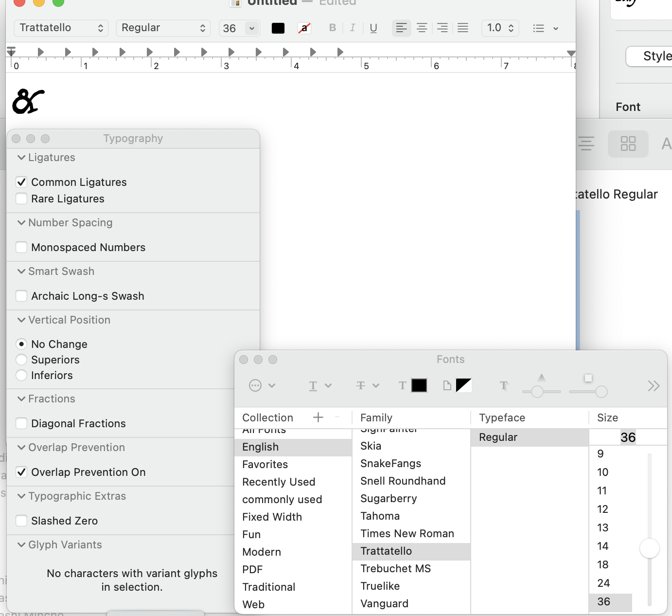Select the Fixed Width collection
This screenshot has width=672, height=616.
(x=293, y=517)
